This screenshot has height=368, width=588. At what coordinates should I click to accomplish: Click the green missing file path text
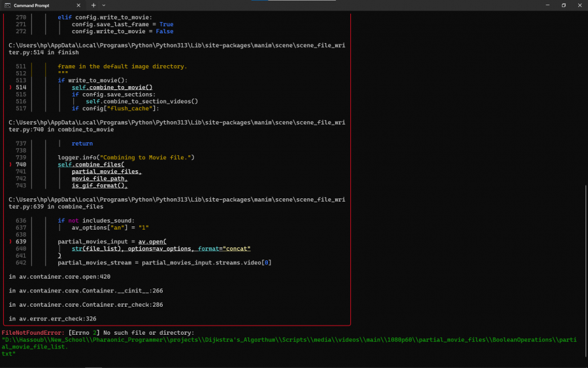[x=287, y=340]
